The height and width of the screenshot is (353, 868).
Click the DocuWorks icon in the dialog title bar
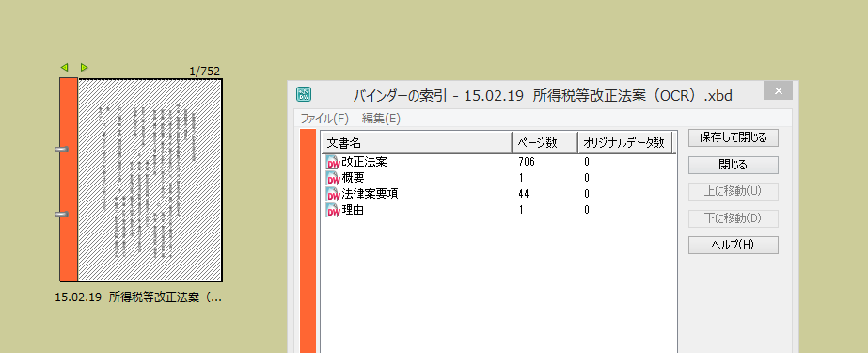[304, 94]
